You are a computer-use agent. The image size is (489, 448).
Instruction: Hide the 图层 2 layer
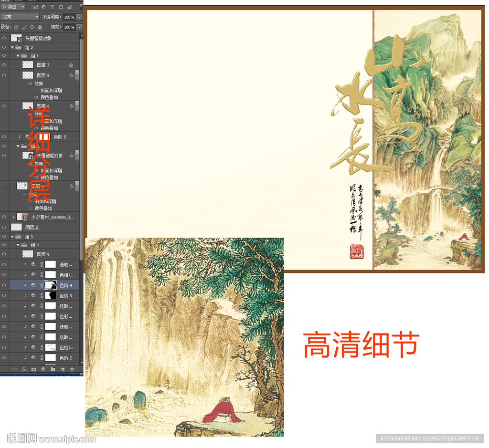[x=4, y=227]
